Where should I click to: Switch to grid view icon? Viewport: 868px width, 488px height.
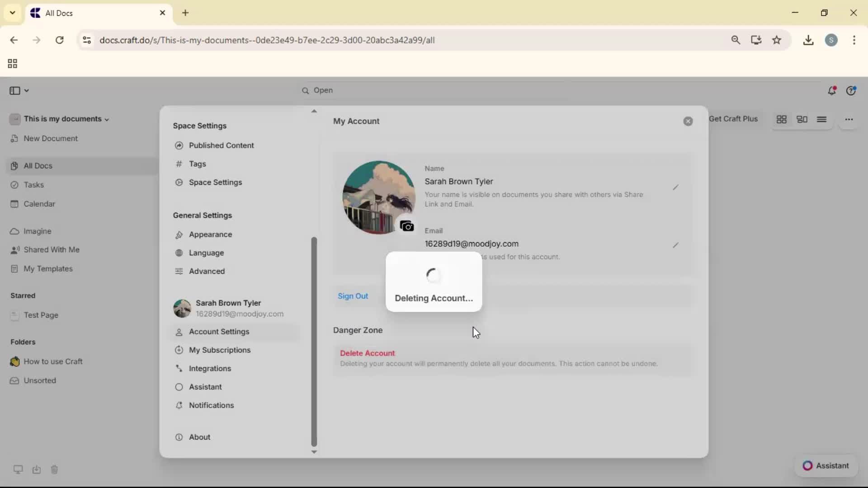[x=781, y=119]
